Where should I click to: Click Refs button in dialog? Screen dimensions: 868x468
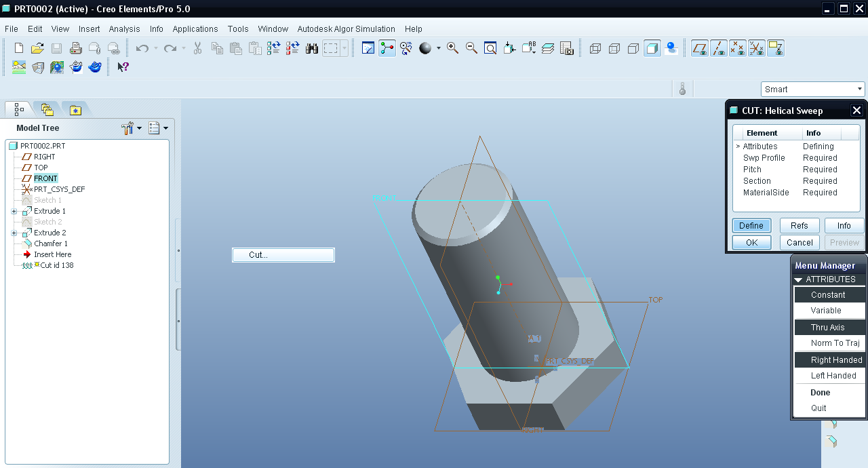(x=800, y=225)
